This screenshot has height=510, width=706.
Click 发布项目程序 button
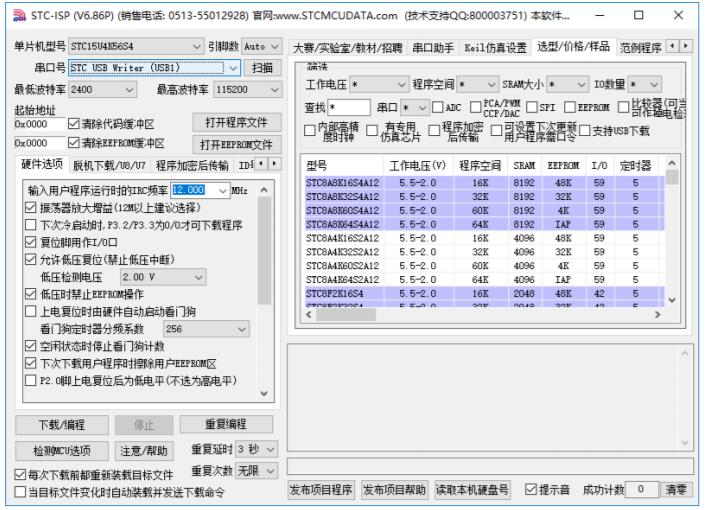tap(321, 490)
